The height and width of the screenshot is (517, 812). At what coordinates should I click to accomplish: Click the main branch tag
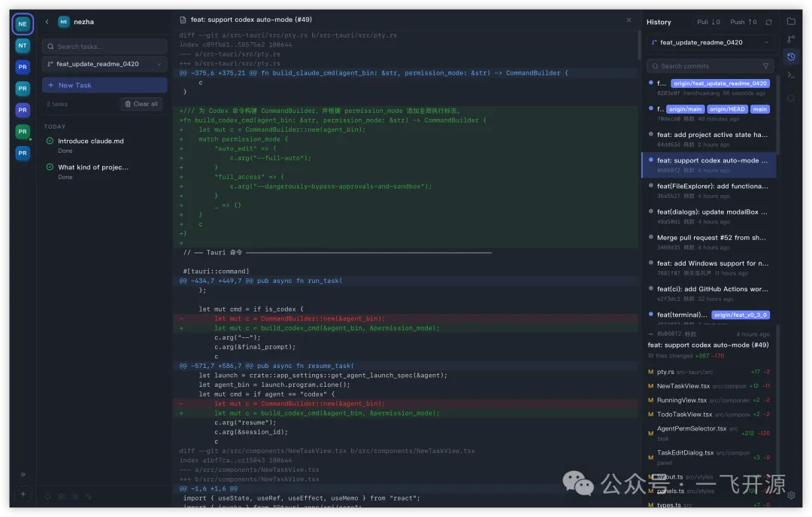point(759,109)
